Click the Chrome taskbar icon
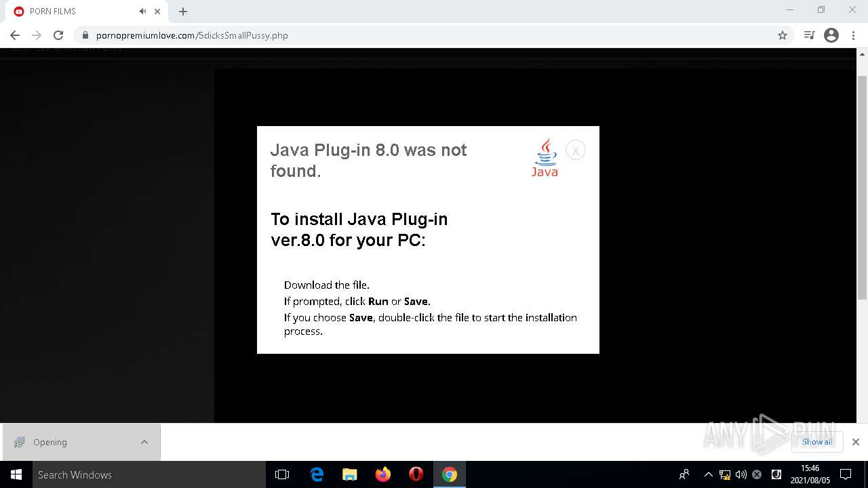The height and width of the screenshot is (488, 868). pyautogui.click(x=450, y=474)
